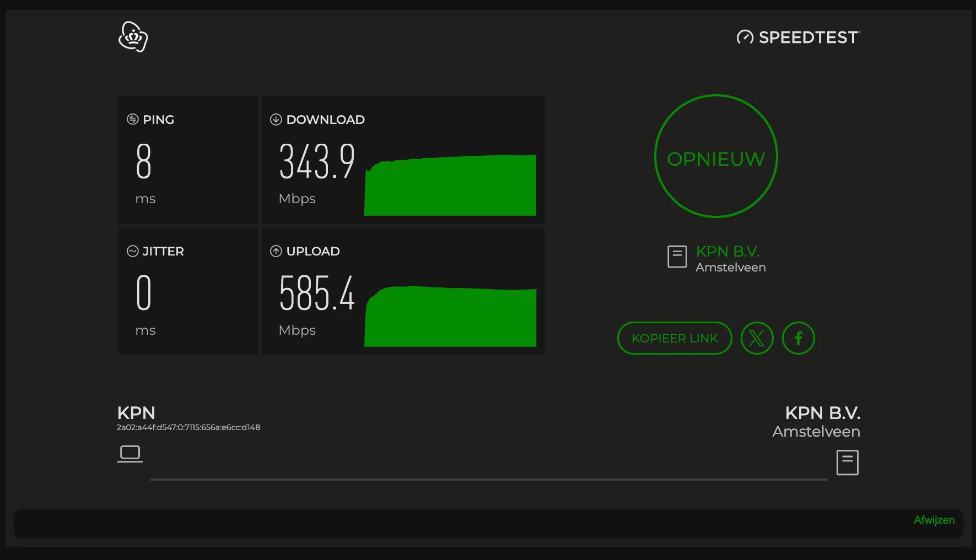Click the KPN provider name heading
Viewport: 976px width, 560px height.
point(136,413)
